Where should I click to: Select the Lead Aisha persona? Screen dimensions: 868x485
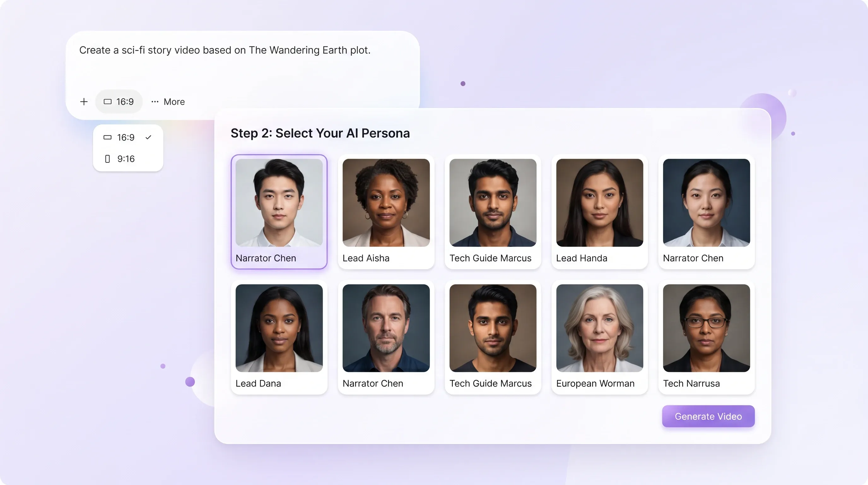click(x=386, y=212)
